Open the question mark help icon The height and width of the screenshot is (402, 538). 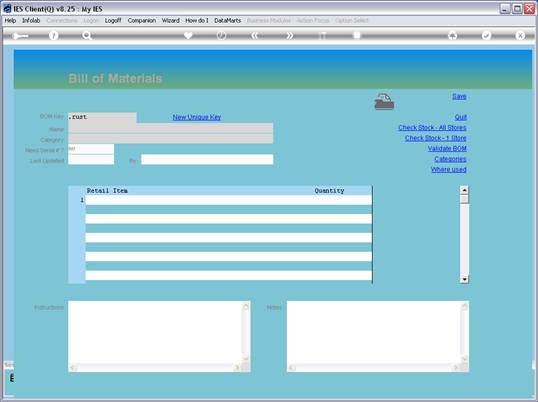click(54, 35)
